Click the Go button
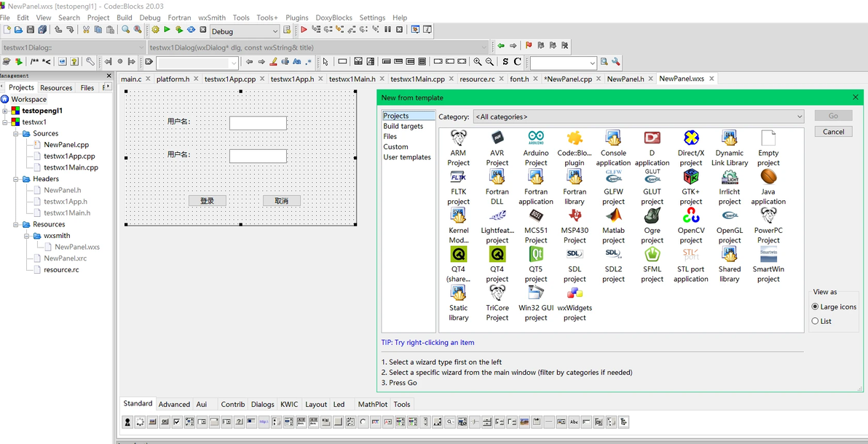The width and height of the screenshot is (868, 444). 833,116
